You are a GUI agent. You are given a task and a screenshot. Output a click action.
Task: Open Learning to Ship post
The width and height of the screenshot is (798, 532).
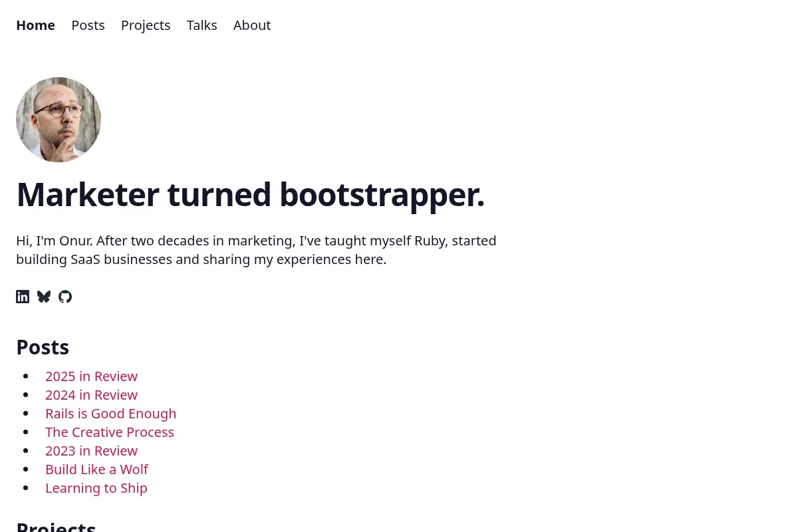(96, 488)
